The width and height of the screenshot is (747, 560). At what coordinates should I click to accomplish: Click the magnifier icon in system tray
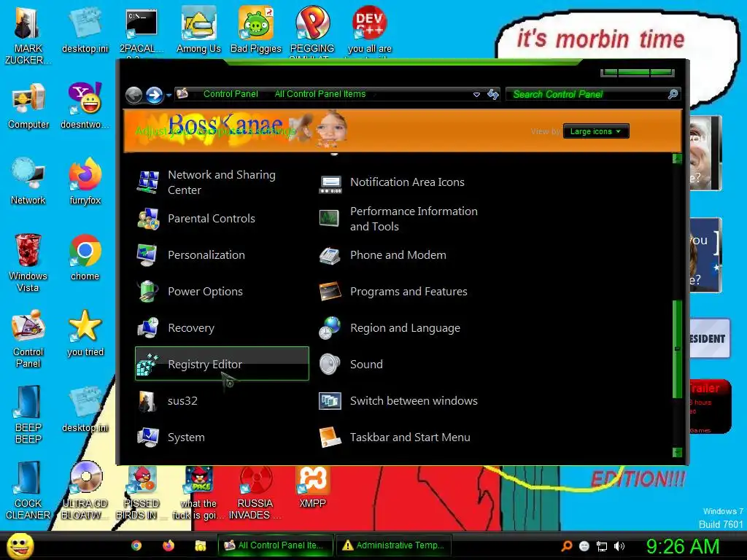(x=566, y=546)
